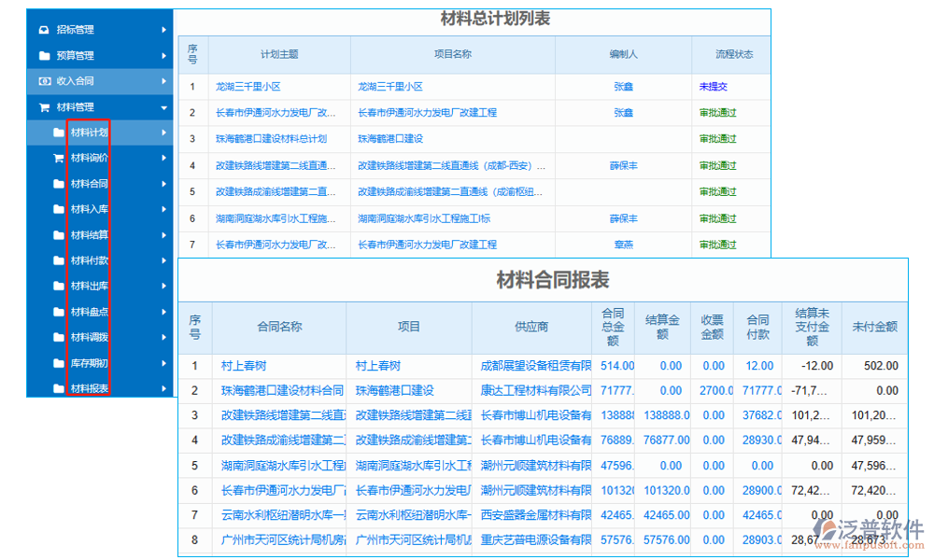Click the 预算管理 folder icon

(44, 56)
